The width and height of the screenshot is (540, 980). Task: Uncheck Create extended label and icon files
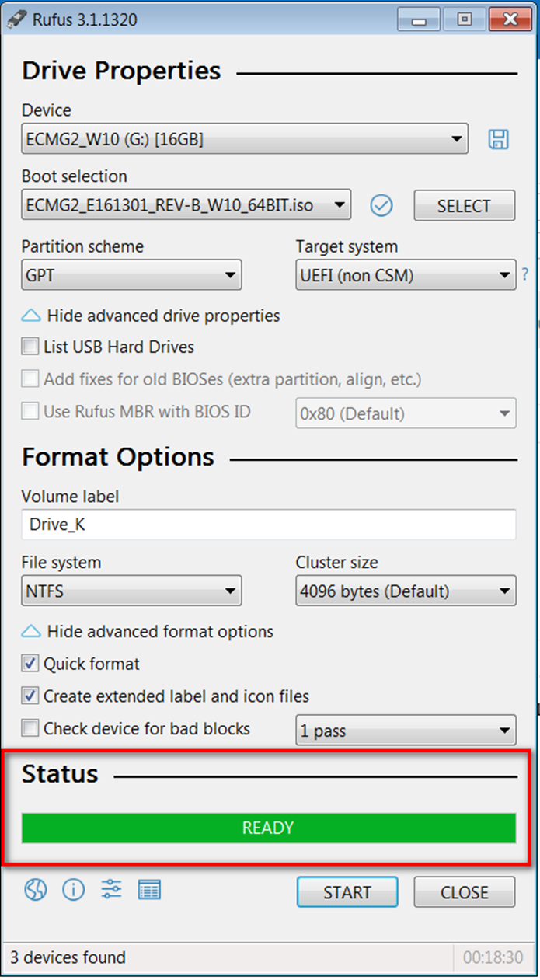30,696
